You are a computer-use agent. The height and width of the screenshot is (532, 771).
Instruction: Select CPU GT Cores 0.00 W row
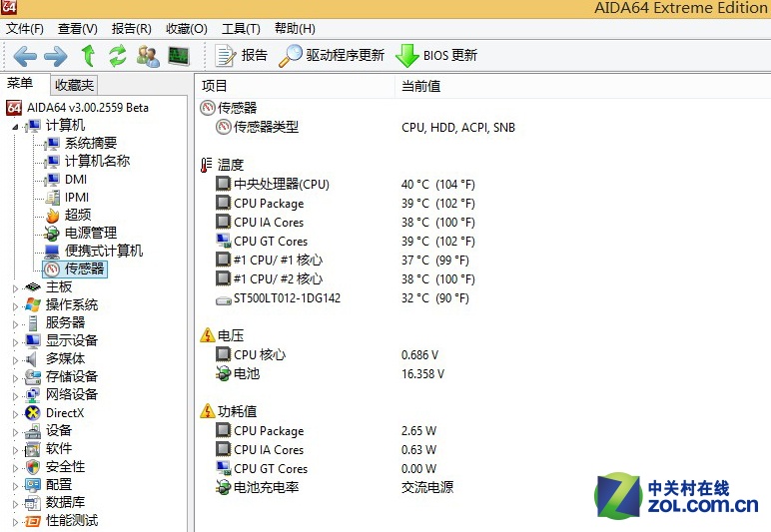point(326,469)
